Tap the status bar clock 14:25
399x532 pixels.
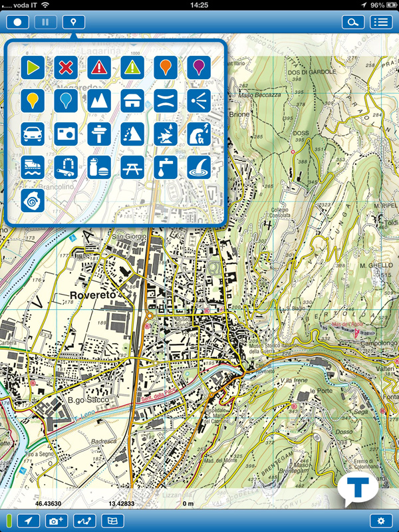(x=199, y=5)
